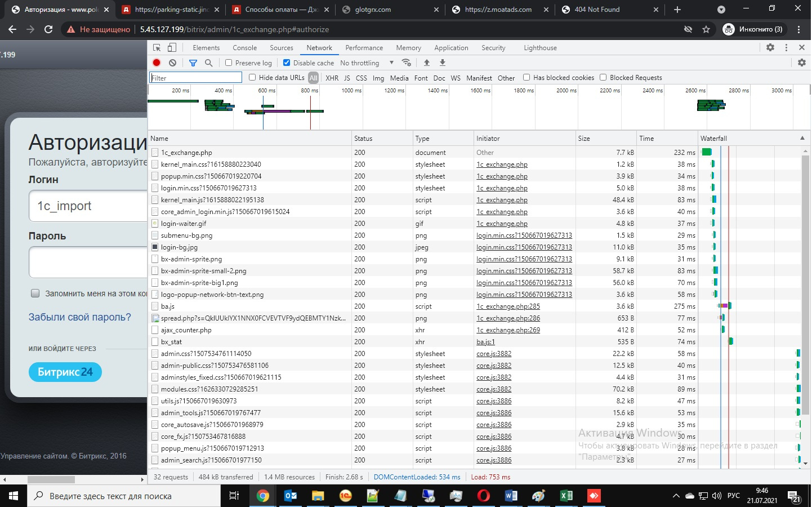Switch to the Console tab

[x=245, y=48]
